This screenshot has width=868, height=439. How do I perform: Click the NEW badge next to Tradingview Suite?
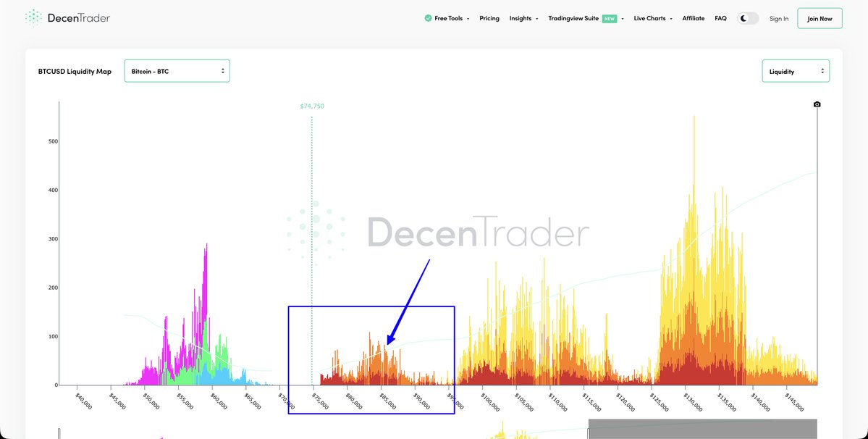[610, 18]
